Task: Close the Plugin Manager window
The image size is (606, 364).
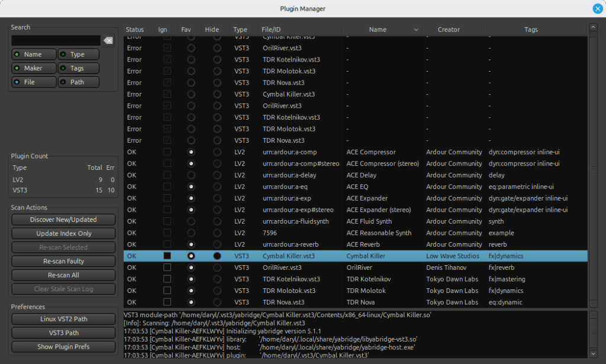Action: pyautogui.click(x=598, y=9)
